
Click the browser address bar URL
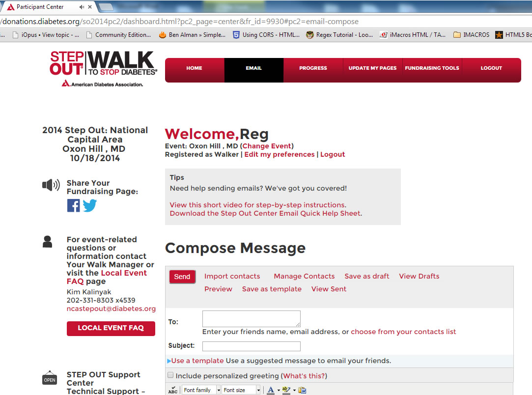coord(180,22)
